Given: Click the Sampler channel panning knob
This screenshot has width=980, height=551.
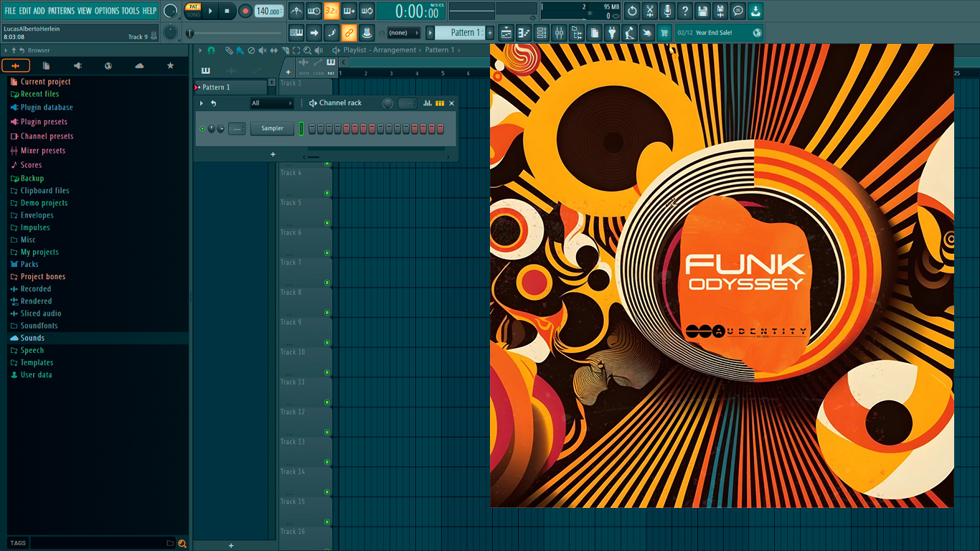Looking at the screenshot, I should click(211, 128).
